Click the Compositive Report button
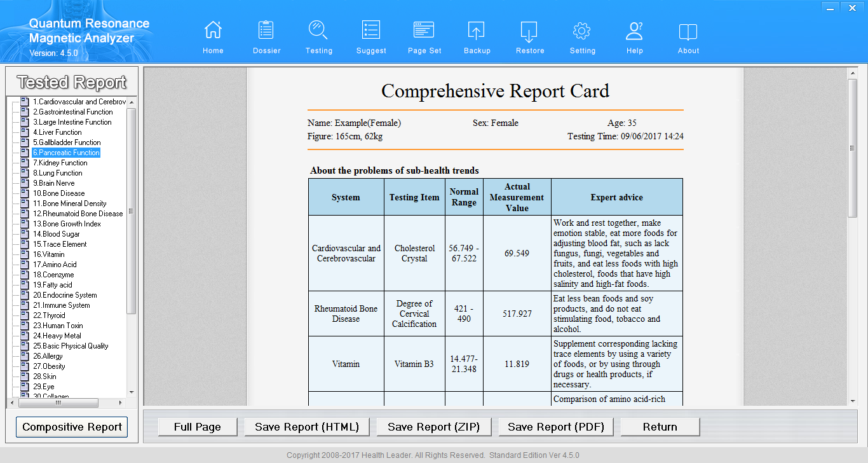This screenshot has height=463, width=868. coord(72,427)
